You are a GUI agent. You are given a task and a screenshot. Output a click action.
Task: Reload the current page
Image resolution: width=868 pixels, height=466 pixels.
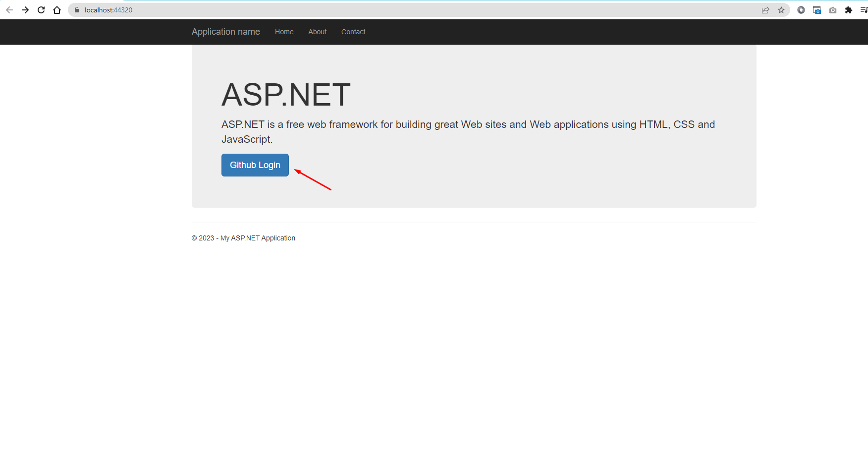tap(41, 10)
